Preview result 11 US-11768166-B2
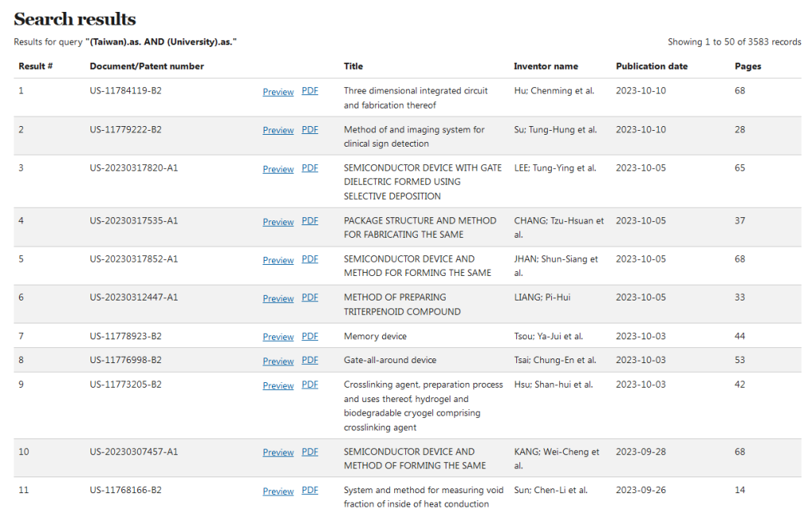This screenshot has height=509, width=812. click(278, 492)
